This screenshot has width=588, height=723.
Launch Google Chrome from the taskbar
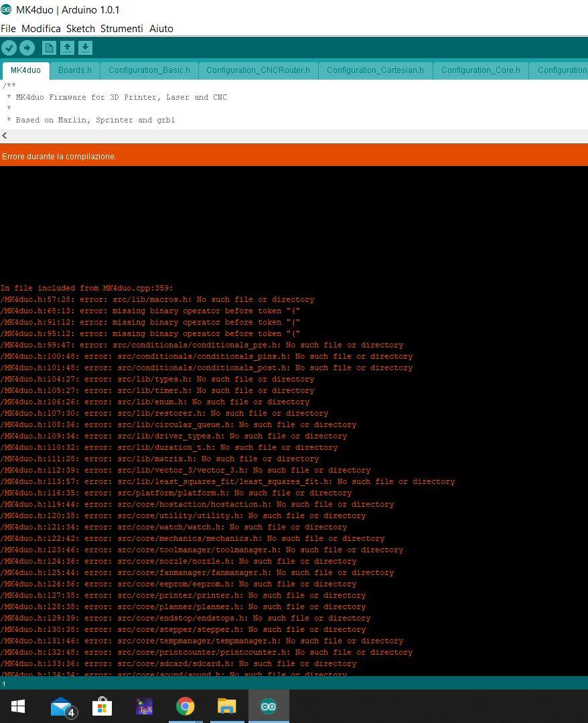tap(186, 706)
